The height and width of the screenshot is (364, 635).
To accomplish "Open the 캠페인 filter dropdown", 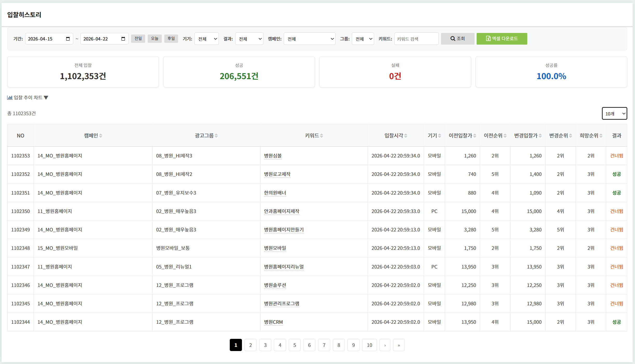I will [309, 39].
